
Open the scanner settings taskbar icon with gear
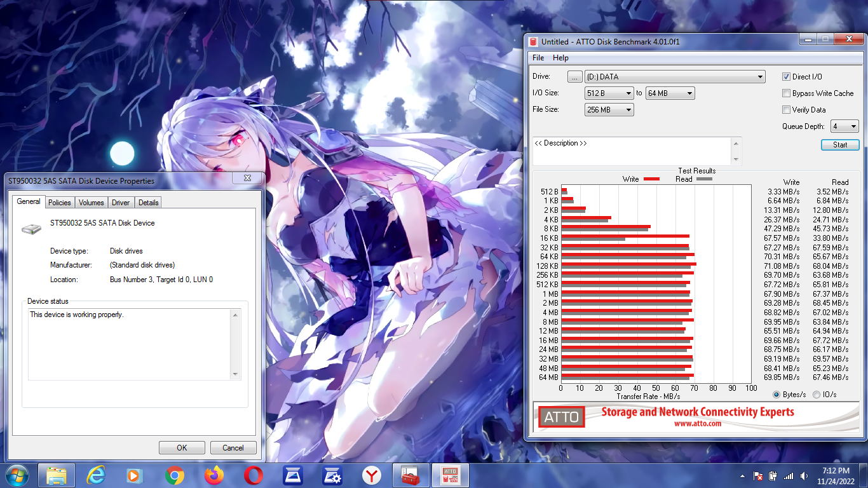point(332,475)
